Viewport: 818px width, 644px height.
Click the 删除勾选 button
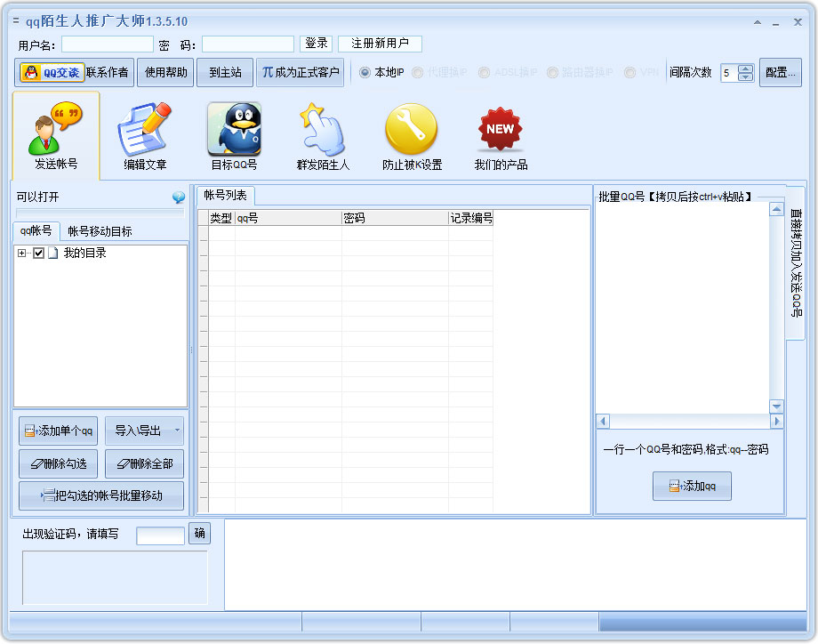pyautogui.click(x=59, y=463)
